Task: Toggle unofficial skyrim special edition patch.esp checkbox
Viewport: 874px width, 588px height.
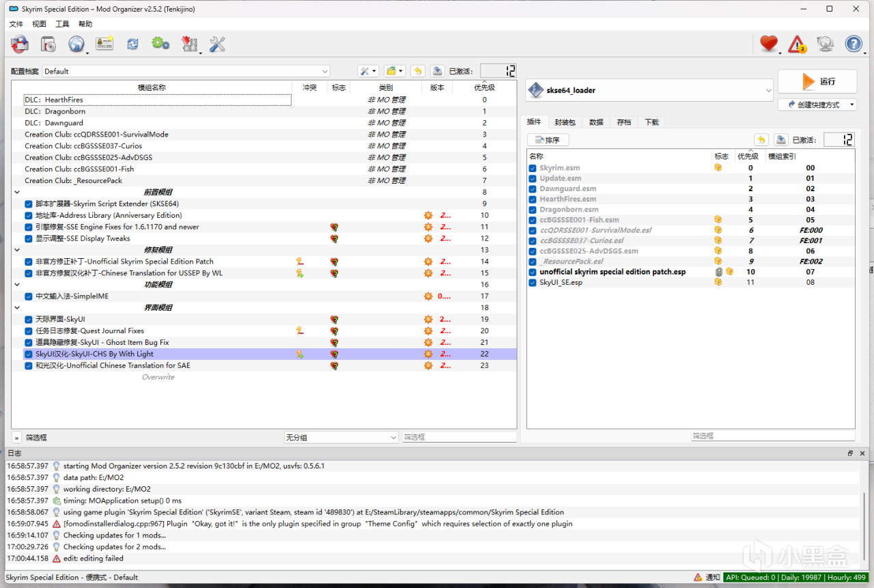Action: tap(533, 272)
